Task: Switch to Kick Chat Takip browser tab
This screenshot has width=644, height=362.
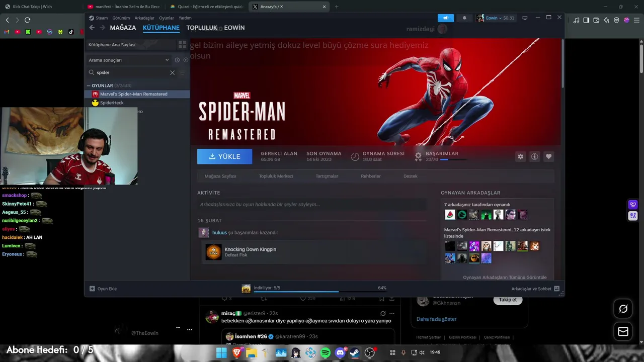Action: pos(40,7)
